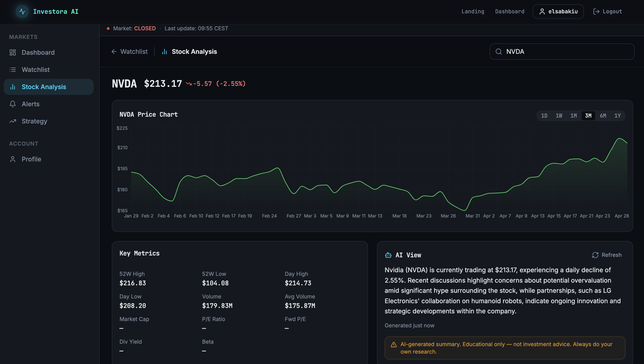Click the circular refresh arrows icon

(x=595, y=255)
